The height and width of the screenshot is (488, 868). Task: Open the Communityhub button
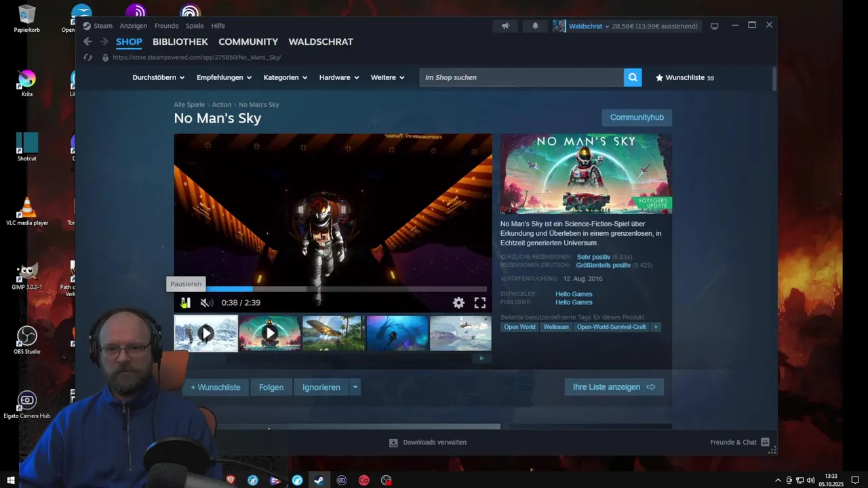[x=637, y=117]
